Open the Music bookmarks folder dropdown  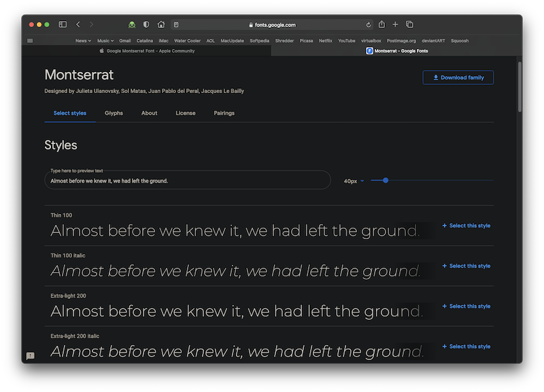(105, 40)
